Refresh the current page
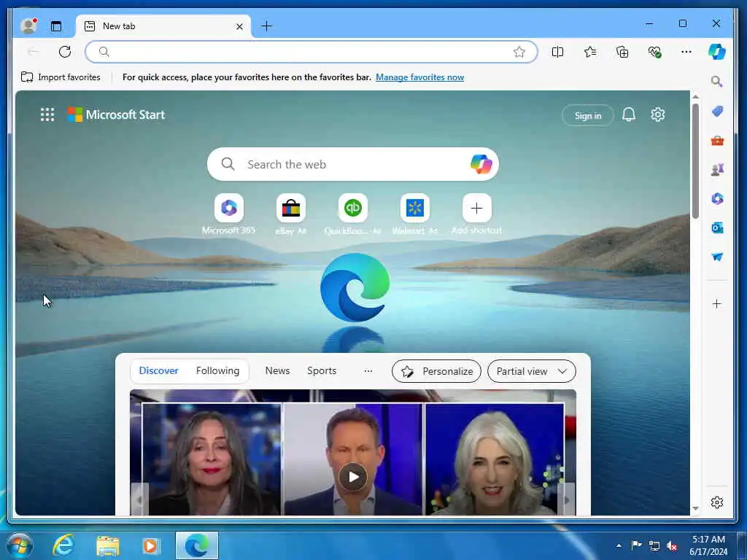 tap(65, 52)
